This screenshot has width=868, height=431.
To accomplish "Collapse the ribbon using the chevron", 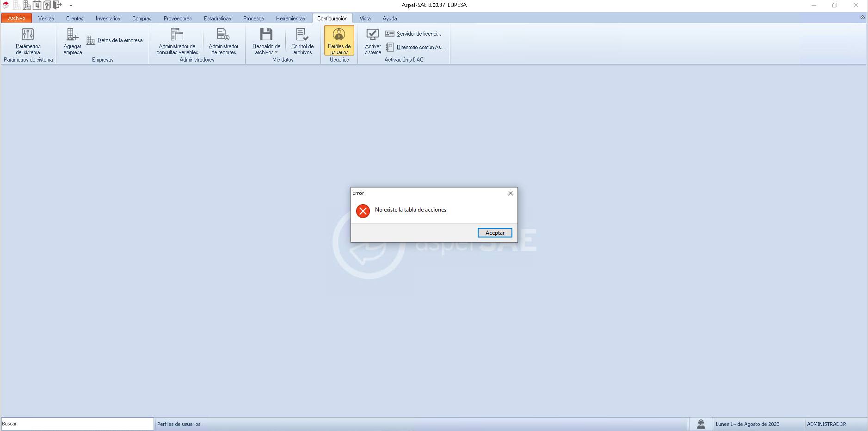I will click(x=862, y=17).
